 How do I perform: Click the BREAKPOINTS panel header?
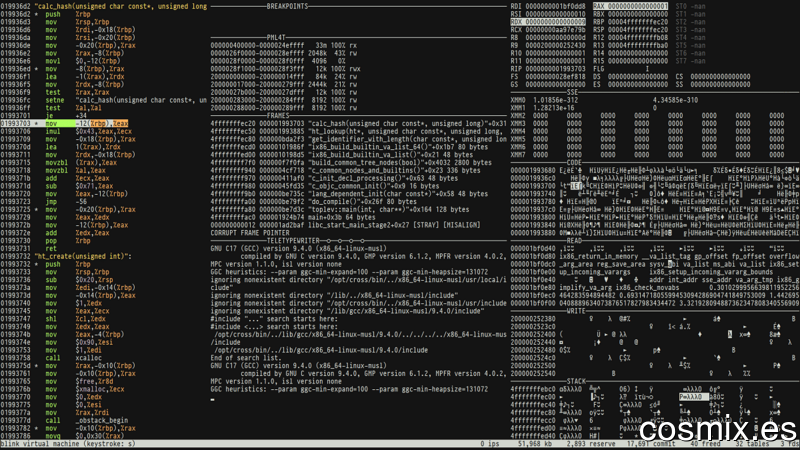coord(287,6)
